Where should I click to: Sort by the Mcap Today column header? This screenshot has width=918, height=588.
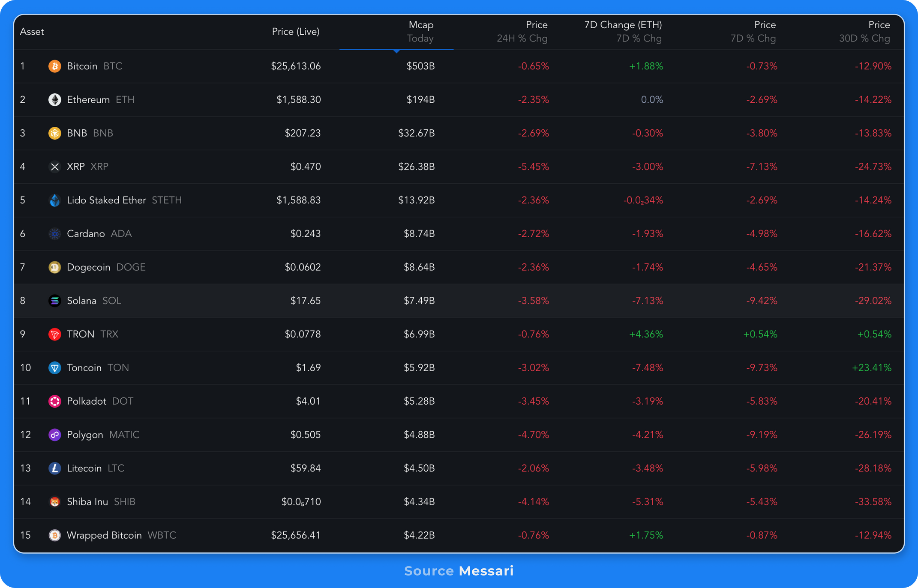[420, 32]
